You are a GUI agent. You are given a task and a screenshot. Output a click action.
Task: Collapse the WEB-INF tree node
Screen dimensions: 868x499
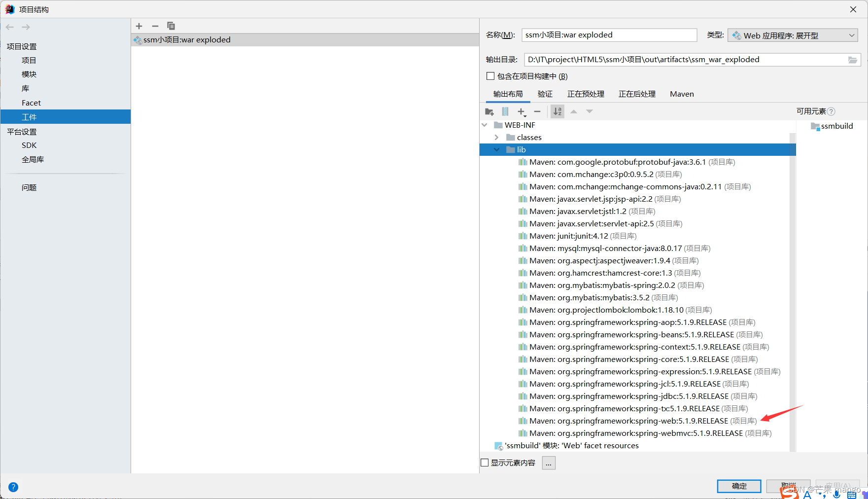click(485, 125)
